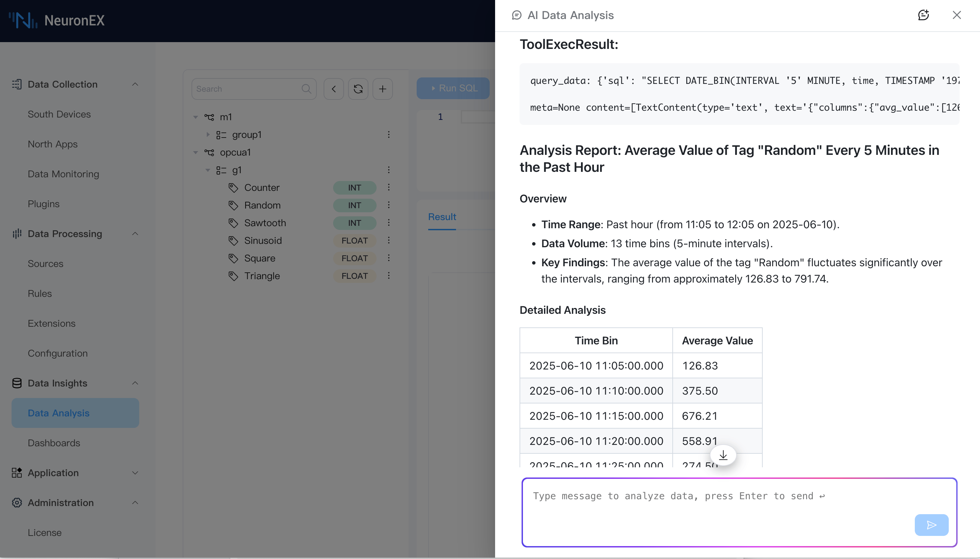Open the three-dot menu for Random tag
The width and height of the screenshot is (980, 559).
click(x=388, y=205)
